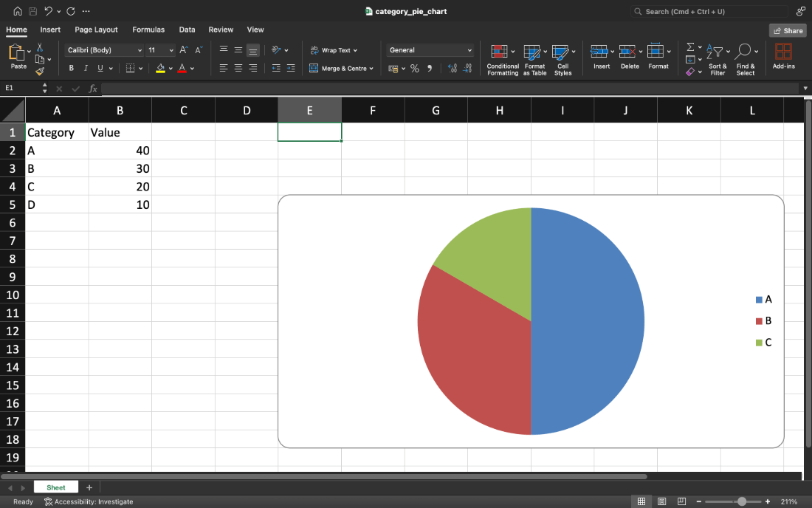Click the Format as Table icon
This screenshot has width=812, height=508.
click(x=531, y=52)
